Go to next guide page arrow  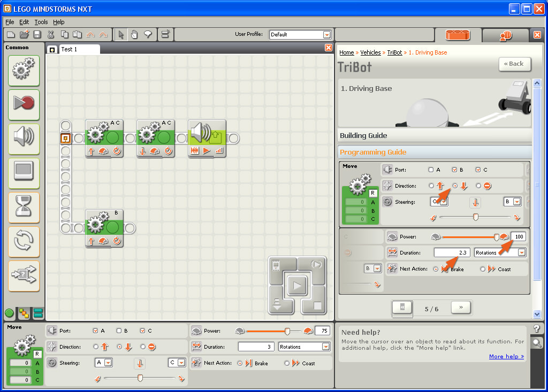coord(461,308)
